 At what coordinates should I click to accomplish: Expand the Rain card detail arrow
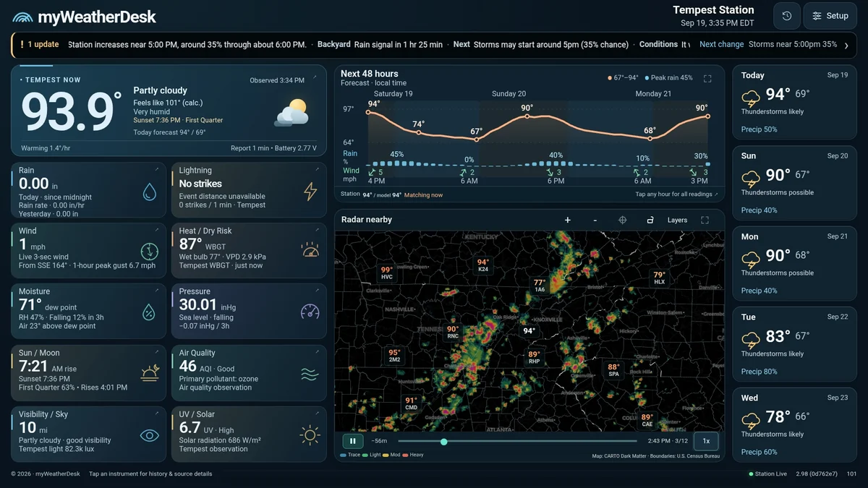coord(157,169)
